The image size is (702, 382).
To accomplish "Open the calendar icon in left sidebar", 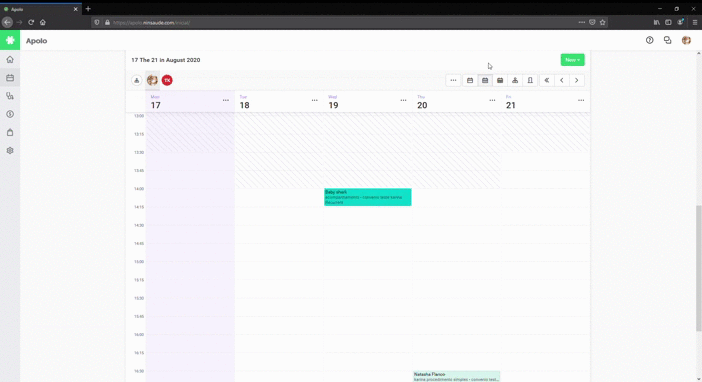I will click(10, 78).
